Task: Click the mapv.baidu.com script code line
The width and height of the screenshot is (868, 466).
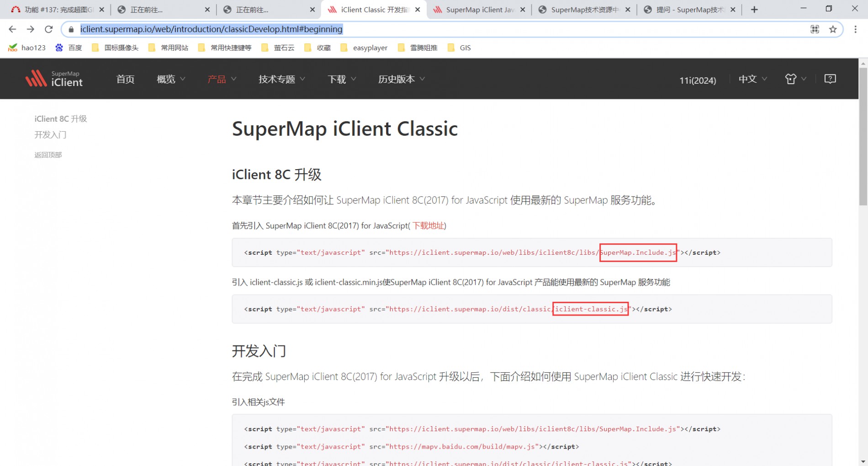Action: [x=411, y=446]
